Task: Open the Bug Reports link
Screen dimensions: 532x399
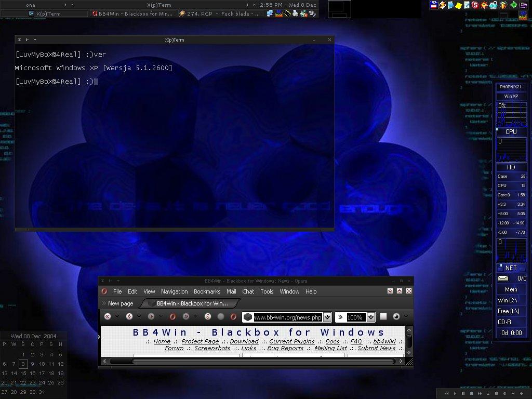Action: tap(285, 348)
